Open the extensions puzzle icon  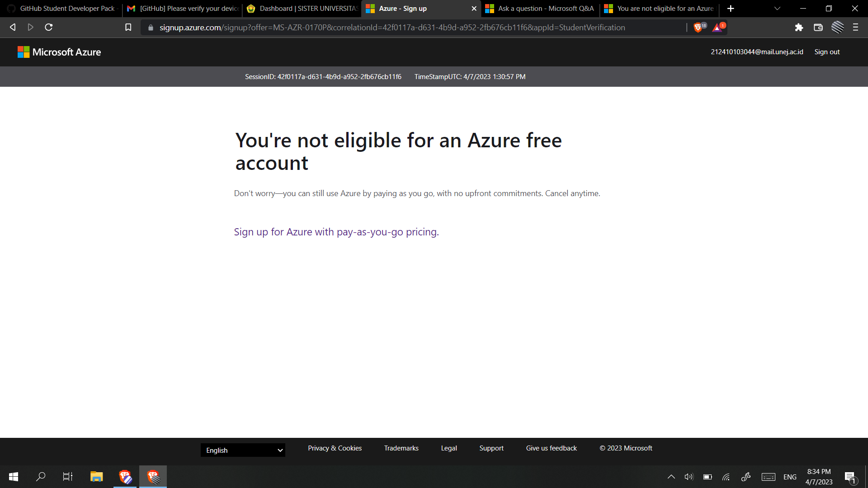(799, 28)
